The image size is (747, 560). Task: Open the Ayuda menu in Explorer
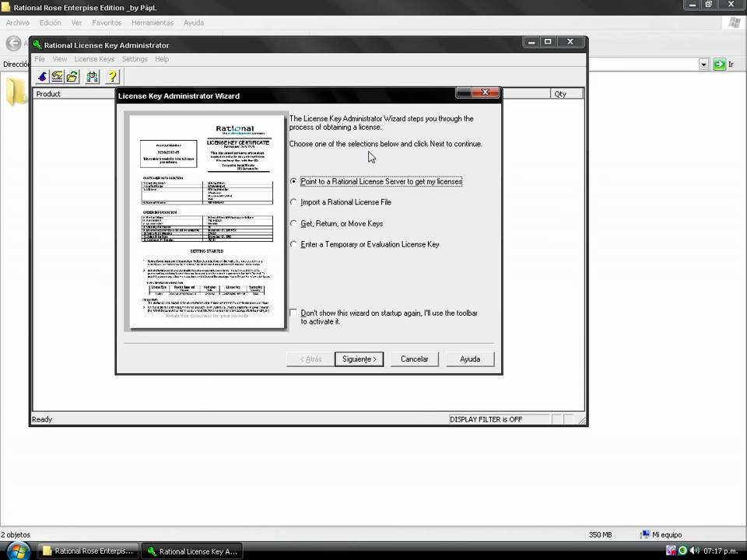(x=194, y=23)
